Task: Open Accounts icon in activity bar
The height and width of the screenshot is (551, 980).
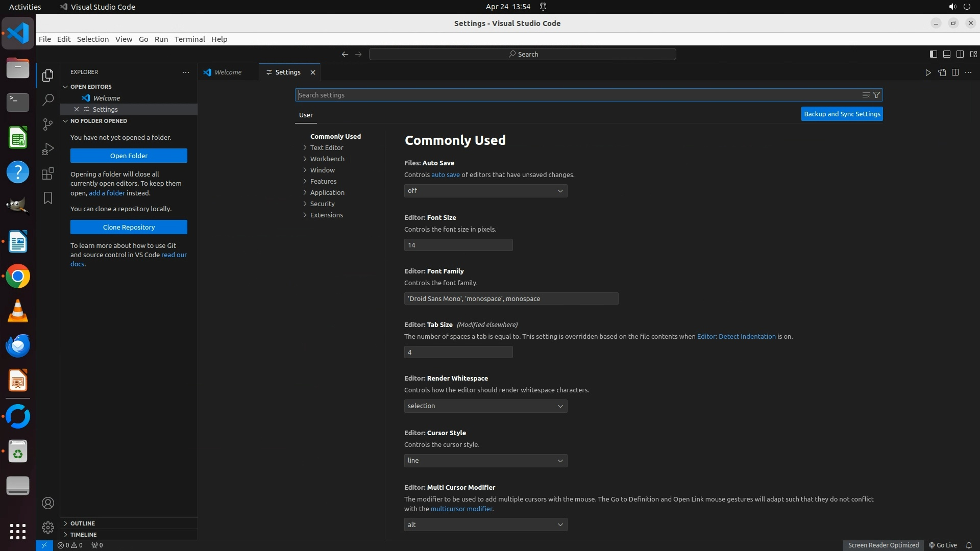Action: pos(48,503)
